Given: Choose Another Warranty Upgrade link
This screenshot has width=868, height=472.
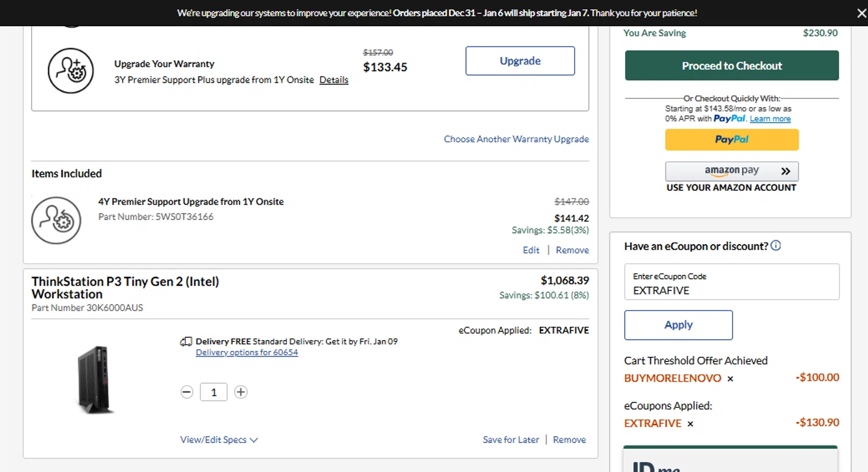Looking at the screenshot, I should click(x=516, y=139).
